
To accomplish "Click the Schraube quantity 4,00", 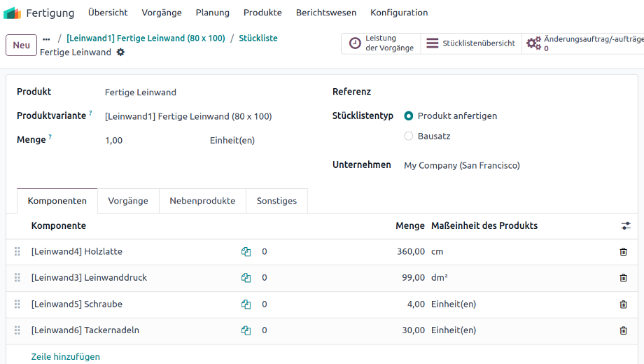I will (416, 304).
